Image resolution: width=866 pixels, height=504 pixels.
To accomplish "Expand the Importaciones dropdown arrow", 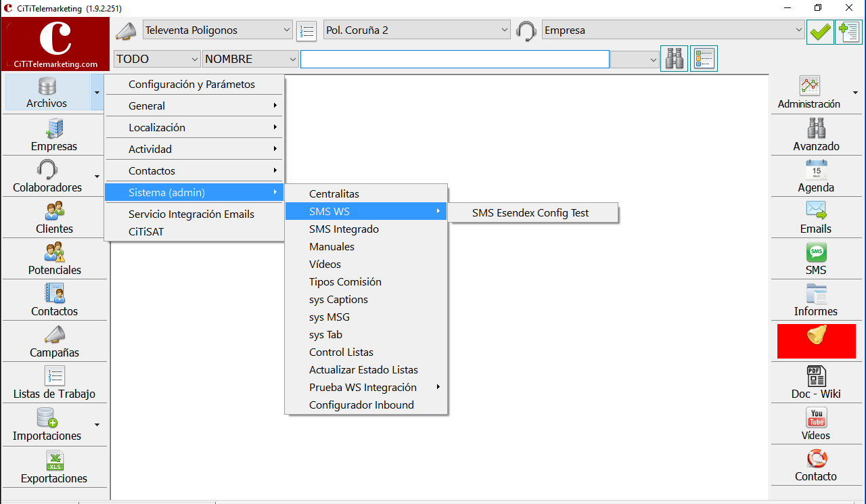I will click(97, 425).
